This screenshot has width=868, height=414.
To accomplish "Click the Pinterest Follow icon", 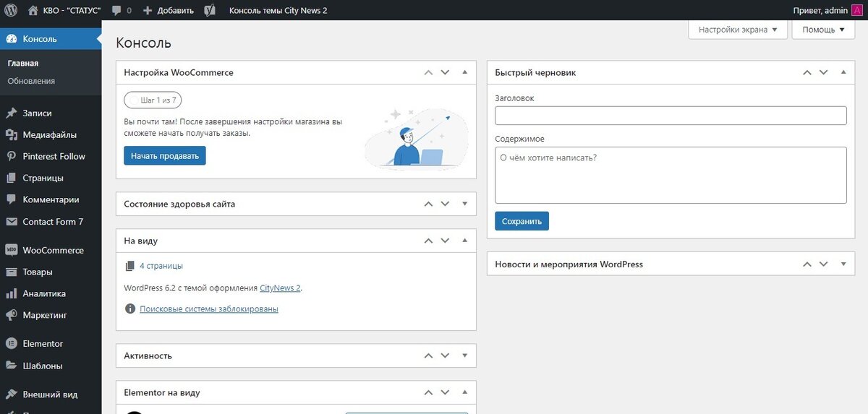I will [x=11, y=157].
